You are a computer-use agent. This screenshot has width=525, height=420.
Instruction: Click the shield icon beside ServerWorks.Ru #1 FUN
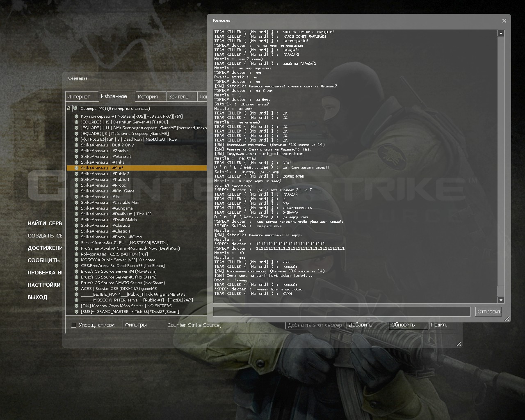tap(76, 243)
